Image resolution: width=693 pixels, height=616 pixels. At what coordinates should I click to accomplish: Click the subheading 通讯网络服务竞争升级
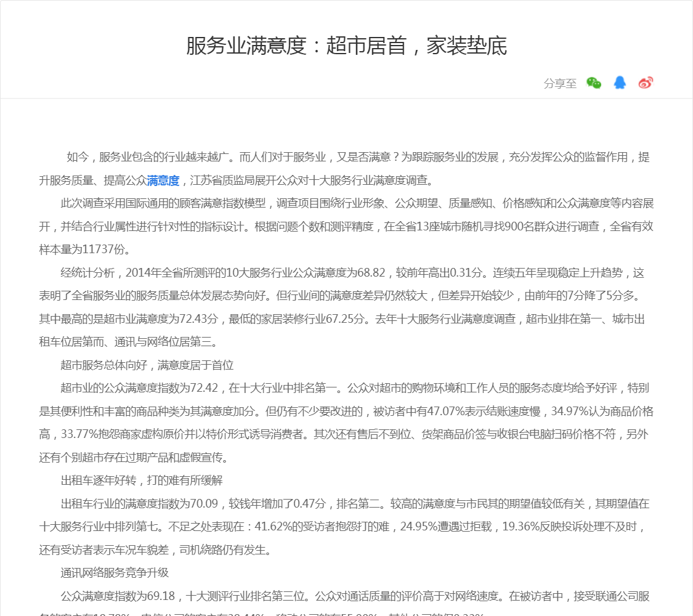115,573
